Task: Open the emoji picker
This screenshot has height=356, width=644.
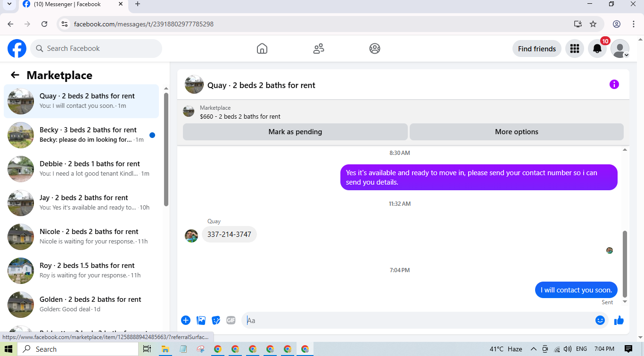Action: click(x=600, y=320)
